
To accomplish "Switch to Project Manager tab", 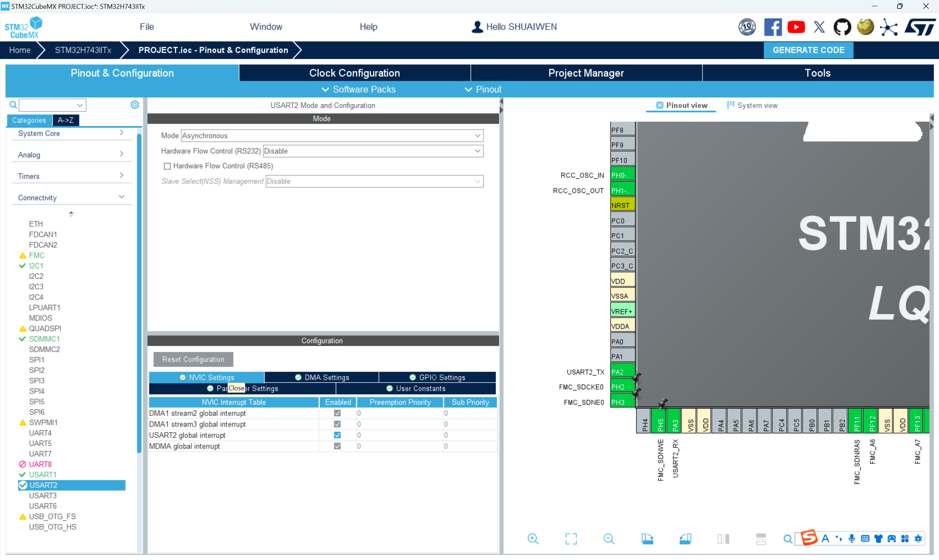I will click(586, 73).
